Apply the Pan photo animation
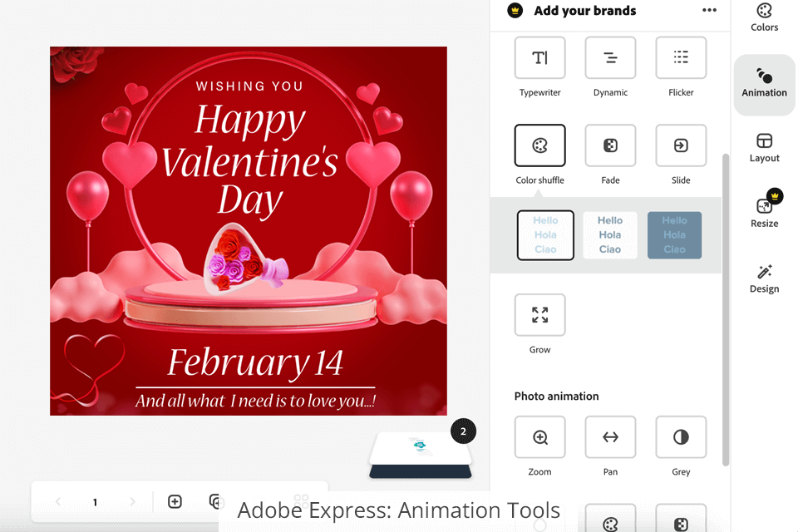 pyautogui.click(x=610, y=437)
